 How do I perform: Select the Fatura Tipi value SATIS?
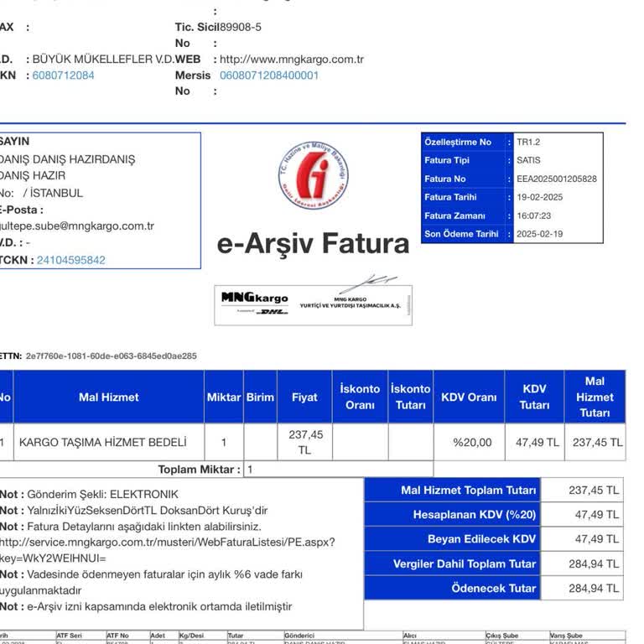coord(528,160)
